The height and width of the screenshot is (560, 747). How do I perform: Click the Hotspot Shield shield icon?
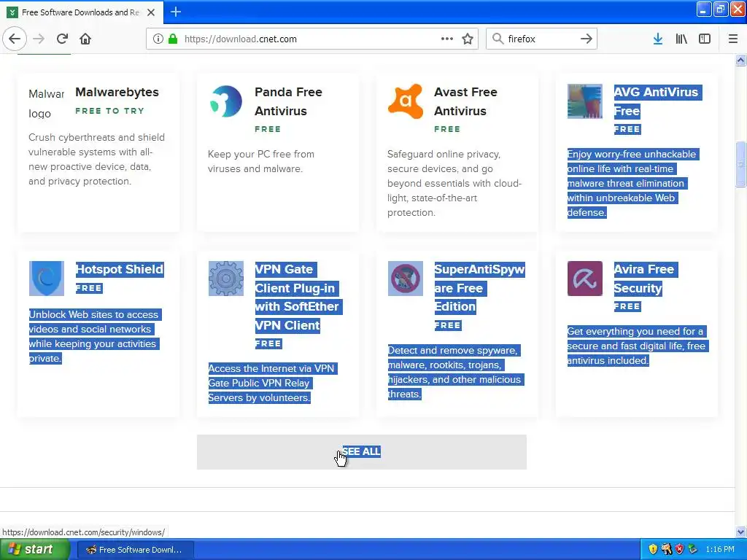[47, 279]
